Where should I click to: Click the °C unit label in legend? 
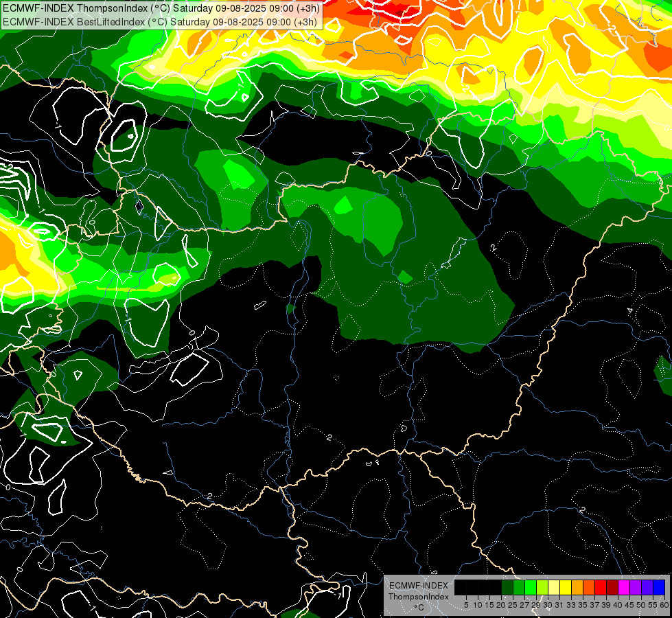tap(419, 607)
